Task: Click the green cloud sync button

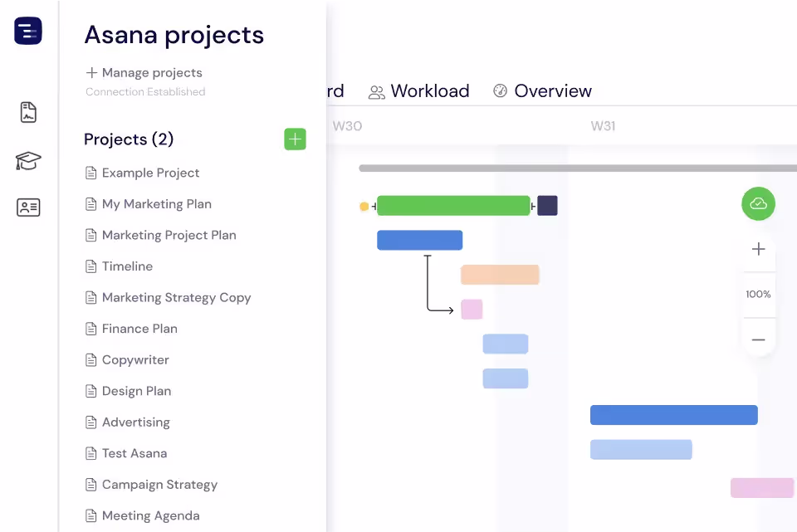Action: (x=758, y=204)
